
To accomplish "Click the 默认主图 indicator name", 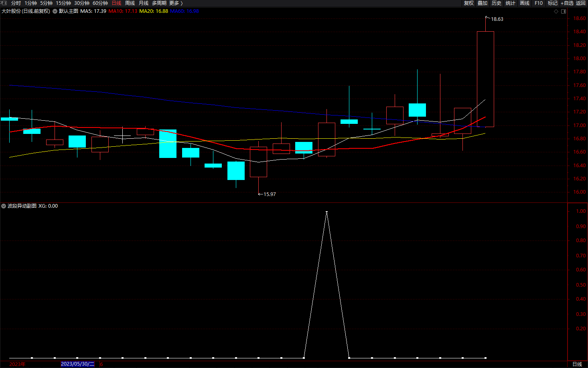I will [x=69, y=11].
